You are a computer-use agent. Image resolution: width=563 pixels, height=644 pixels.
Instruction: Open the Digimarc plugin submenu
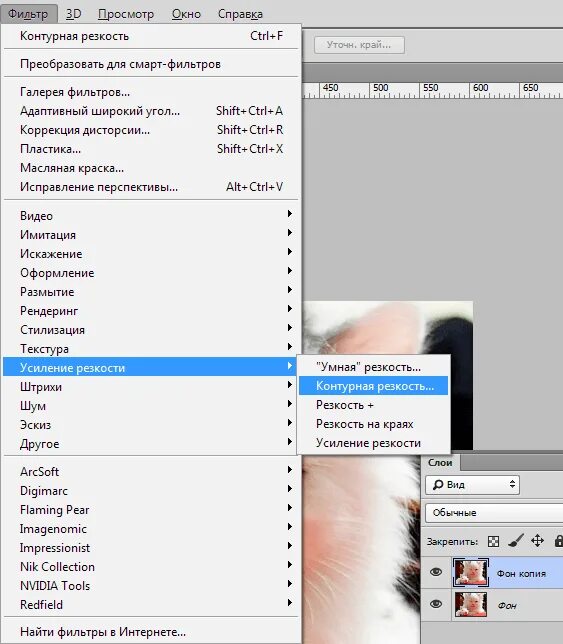point(150,491)
